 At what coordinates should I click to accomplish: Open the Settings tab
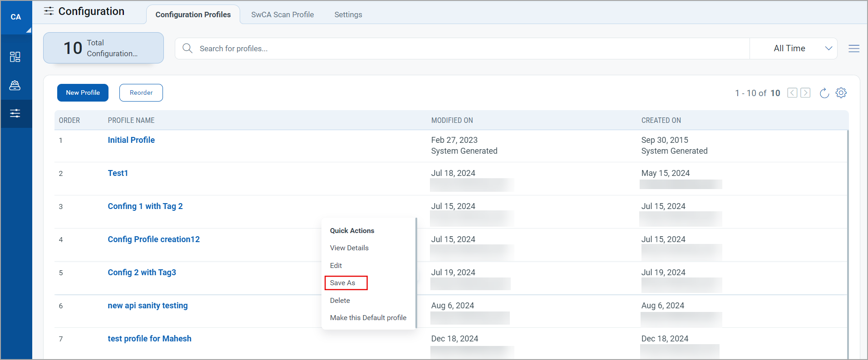[x=348, y=15]
